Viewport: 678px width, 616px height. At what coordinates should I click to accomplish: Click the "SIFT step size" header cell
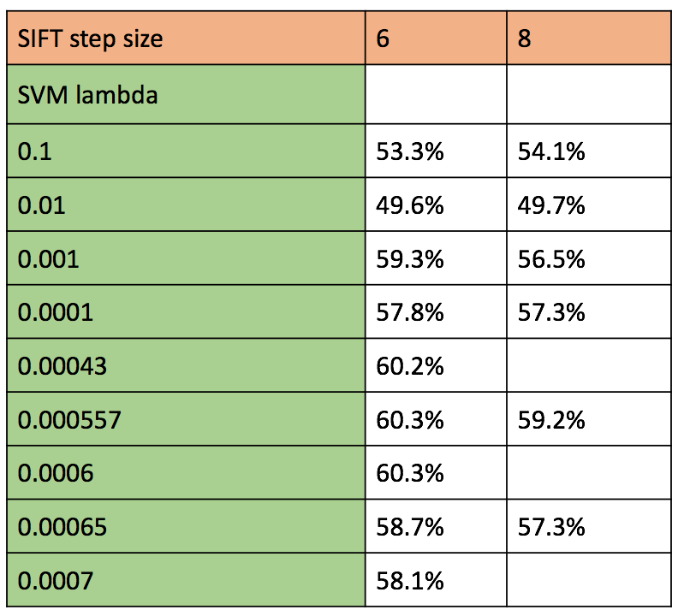185,38
